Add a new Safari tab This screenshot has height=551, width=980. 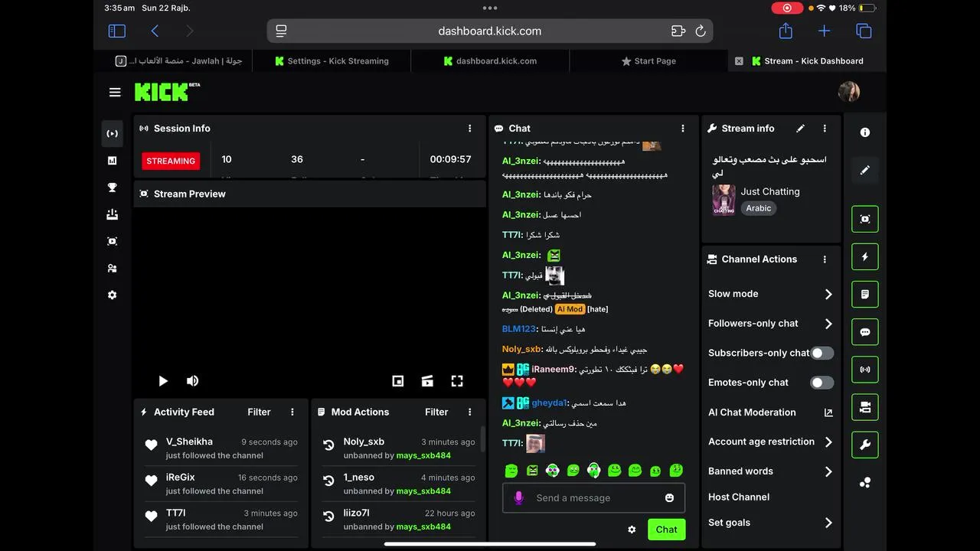tap(824, 31)
